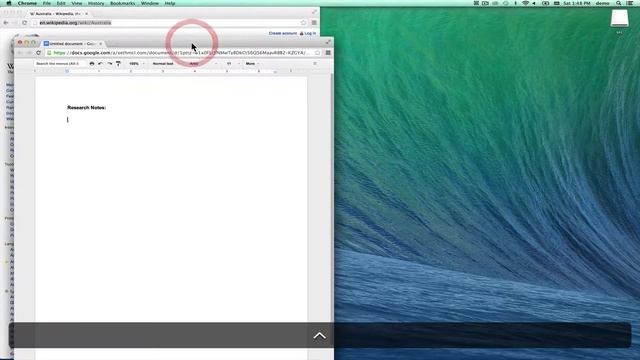Open the Edit menu

point(61,3)
